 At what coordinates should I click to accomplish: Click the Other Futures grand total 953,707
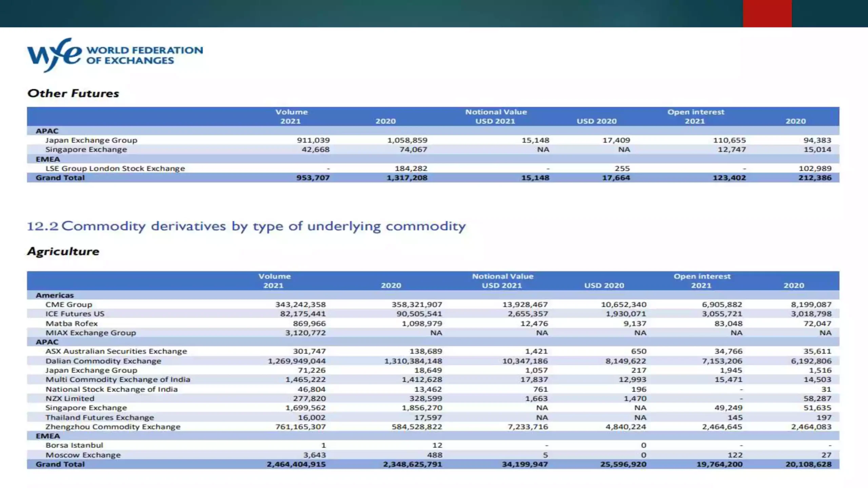click(313, 178)
